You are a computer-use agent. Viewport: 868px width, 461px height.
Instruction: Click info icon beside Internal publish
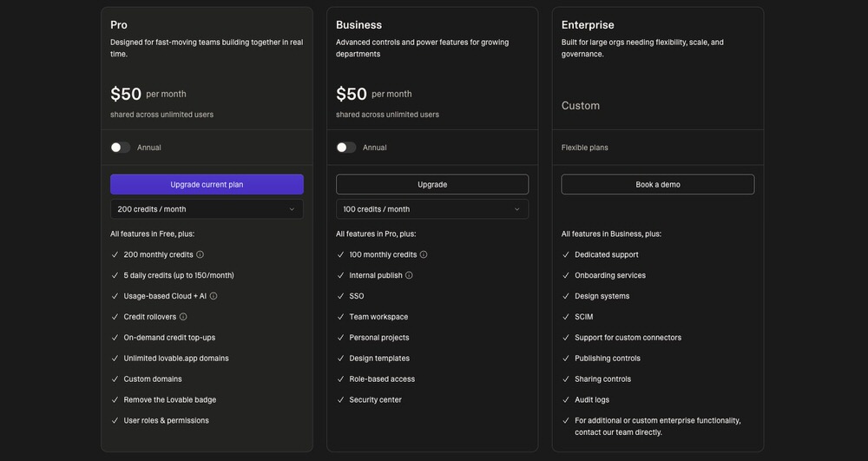pyautogui.click(x=409, y=275)
